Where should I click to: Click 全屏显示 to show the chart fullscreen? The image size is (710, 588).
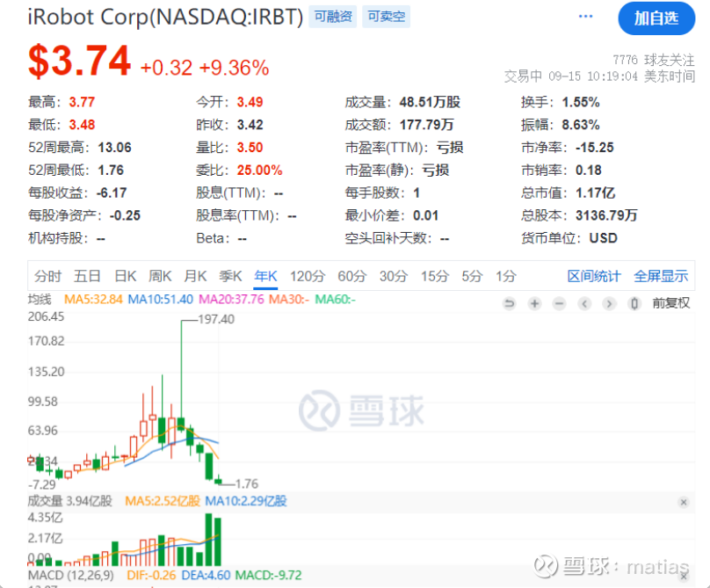[661, 276]
